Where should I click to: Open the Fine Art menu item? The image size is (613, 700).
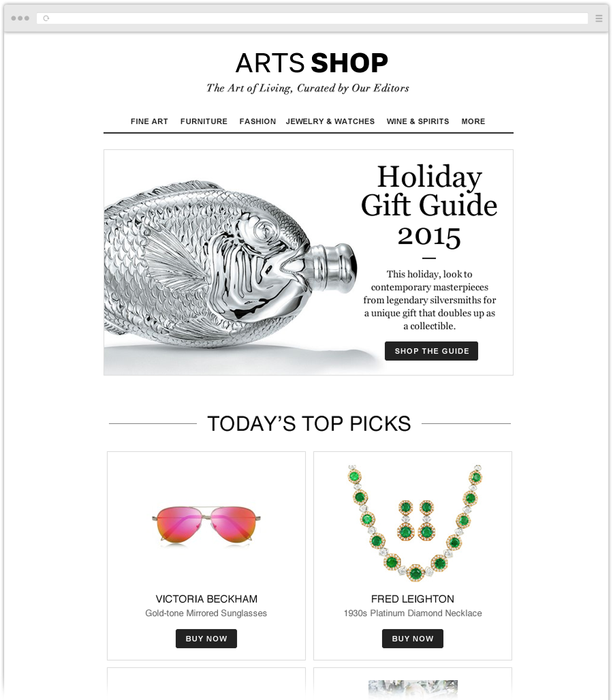click(x=149, y=121)
